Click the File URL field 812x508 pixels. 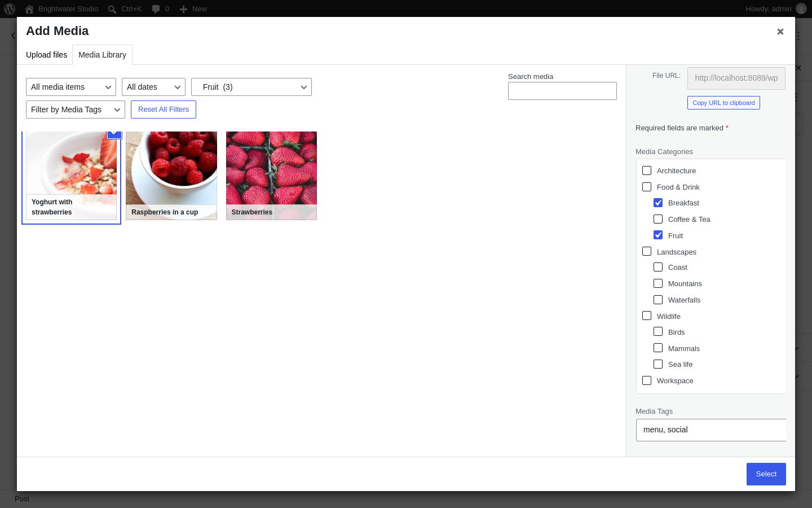(736, 78)
